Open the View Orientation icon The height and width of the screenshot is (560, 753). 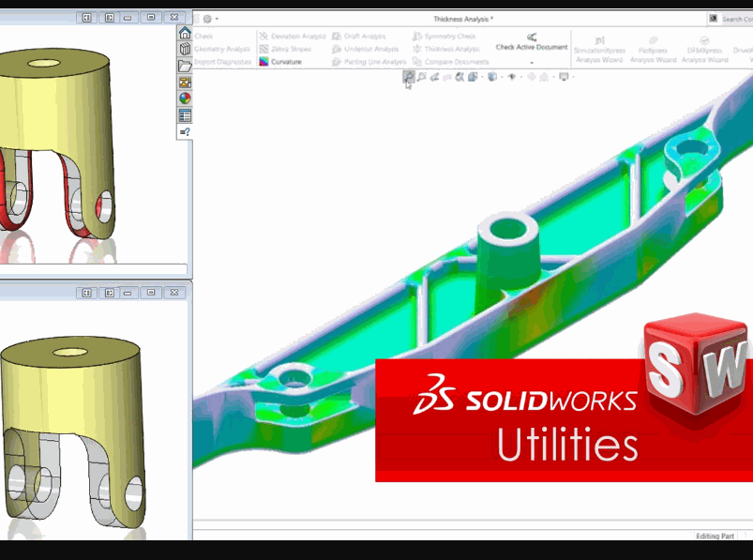(x=473, y=77)
